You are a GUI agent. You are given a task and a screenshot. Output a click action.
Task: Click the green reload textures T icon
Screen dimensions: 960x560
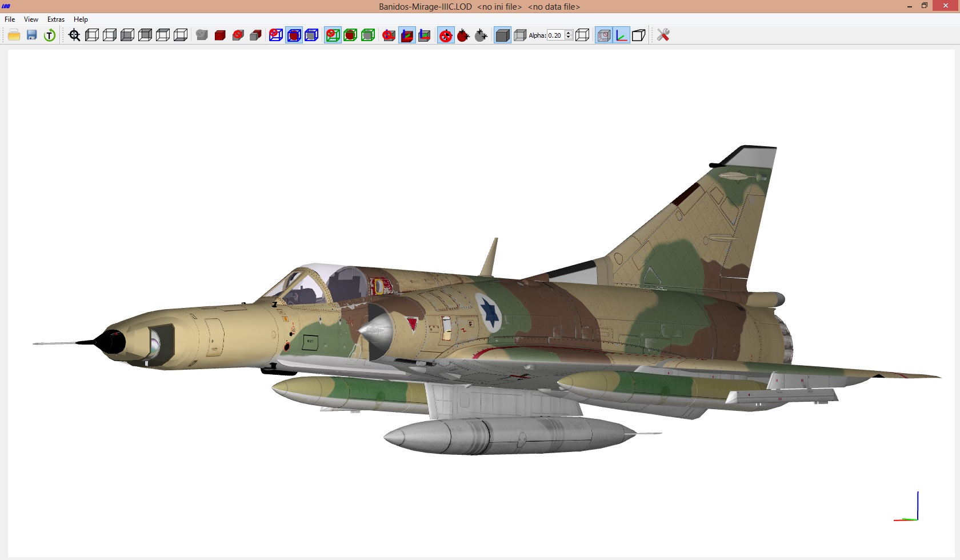coord(50,35)
